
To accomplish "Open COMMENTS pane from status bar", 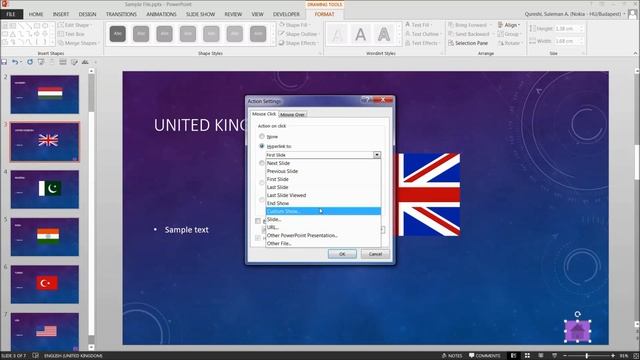I will [484, 356].
